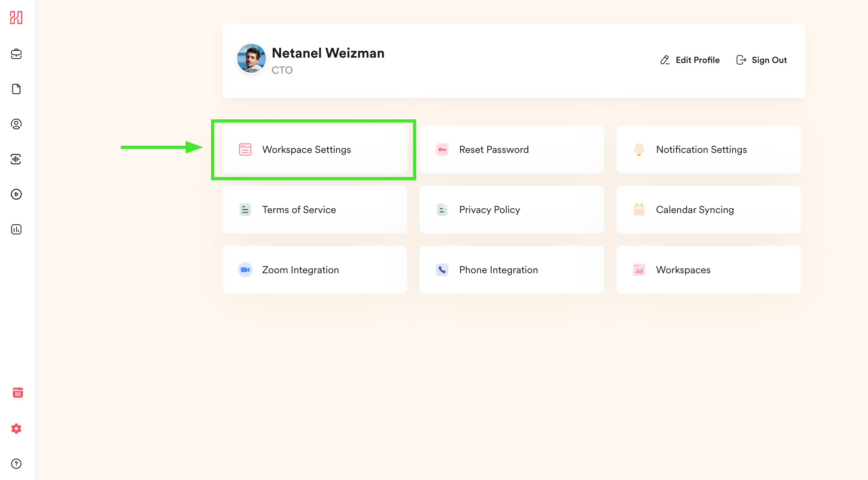Open Calendar Syncing card
This screenshot has width=868, height=480.
click(708, 210)
